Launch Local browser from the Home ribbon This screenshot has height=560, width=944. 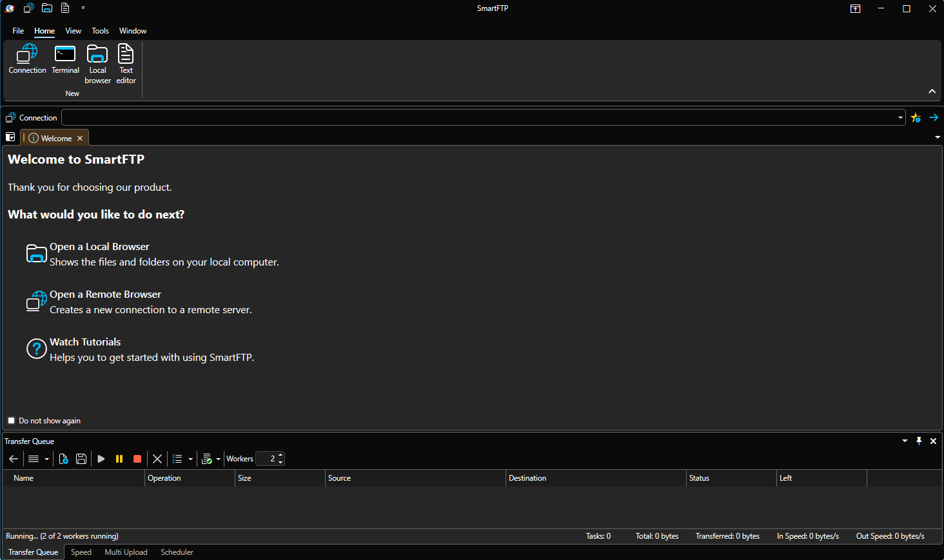[97, 64]
